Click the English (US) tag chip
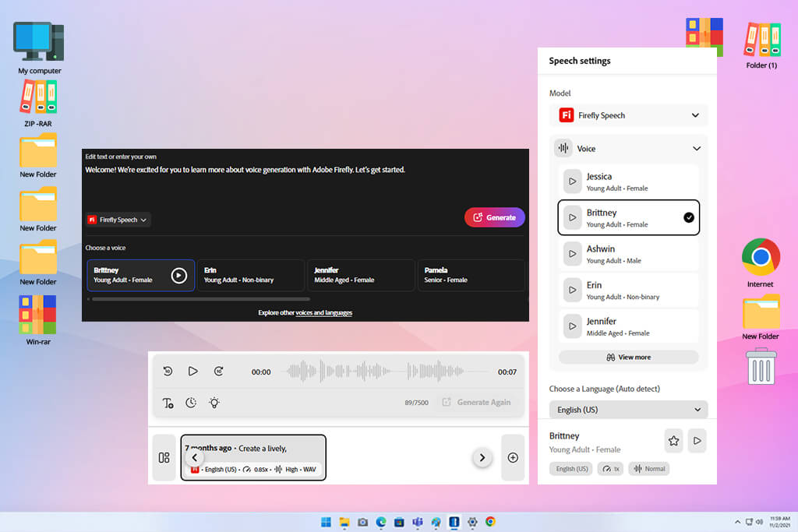 (x=571, y=469)
